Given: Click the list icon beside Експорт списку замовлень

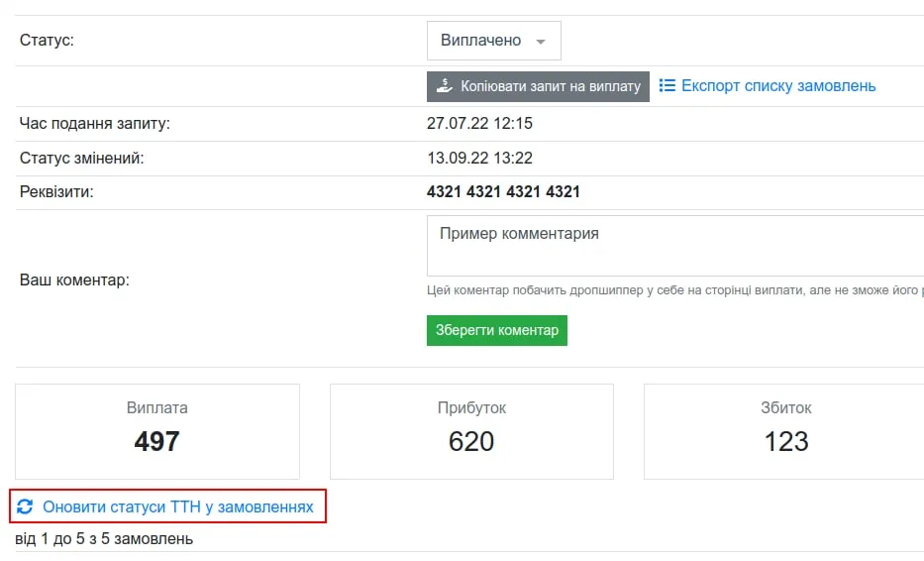Looking at the screenshot, I should click(x=667, y=85).
